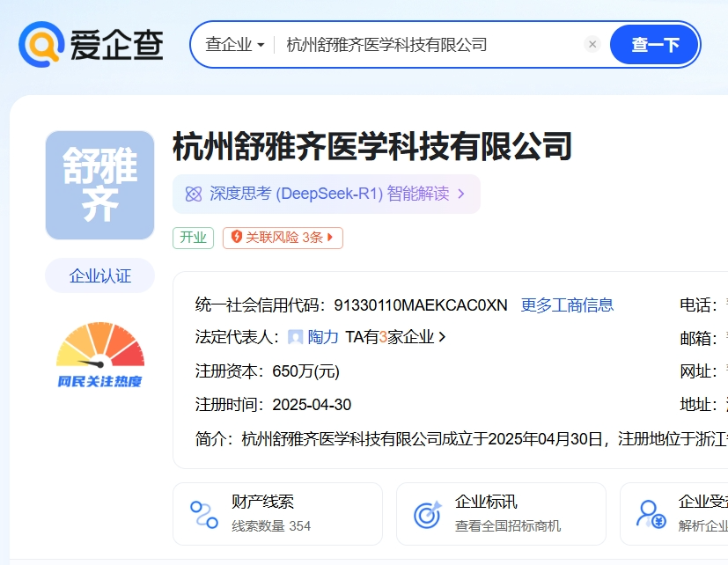The height and width of the screenshot is (565, 728).
Task: Select the 查看全国招标商机 subtitle
Action: click(x=508, y=526)
